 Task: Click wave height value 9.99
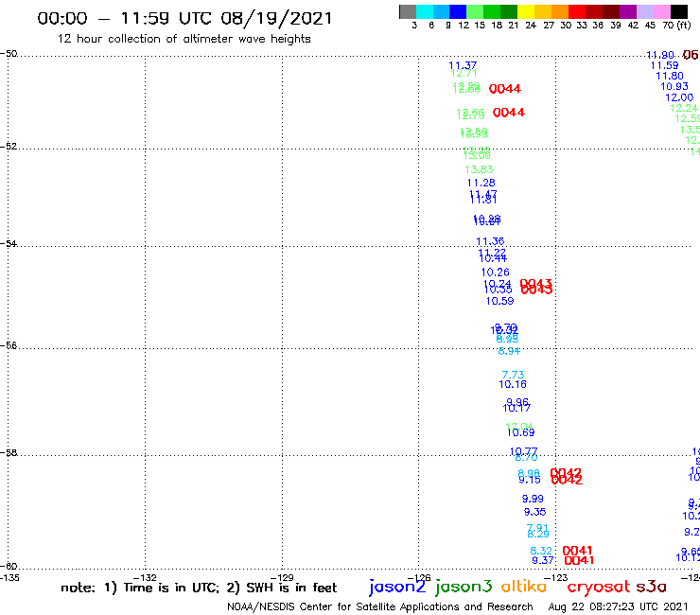point(533,499)
